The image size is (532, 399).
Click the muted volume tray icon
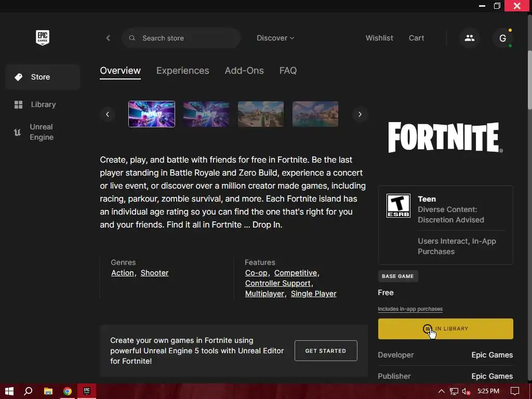pos(466,391)
